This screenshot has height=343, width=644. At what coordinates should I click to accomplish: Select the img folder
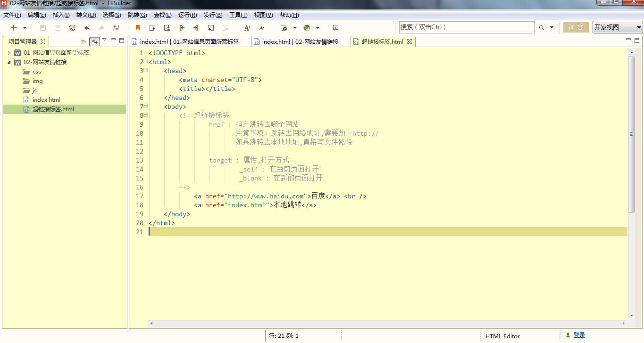point(38,81)
